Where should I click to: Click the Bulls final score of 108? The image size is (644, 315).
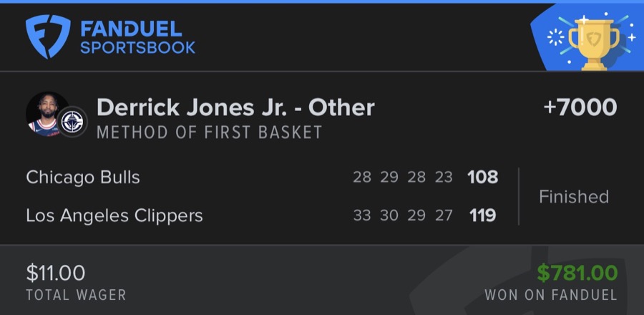coord(482,177)
